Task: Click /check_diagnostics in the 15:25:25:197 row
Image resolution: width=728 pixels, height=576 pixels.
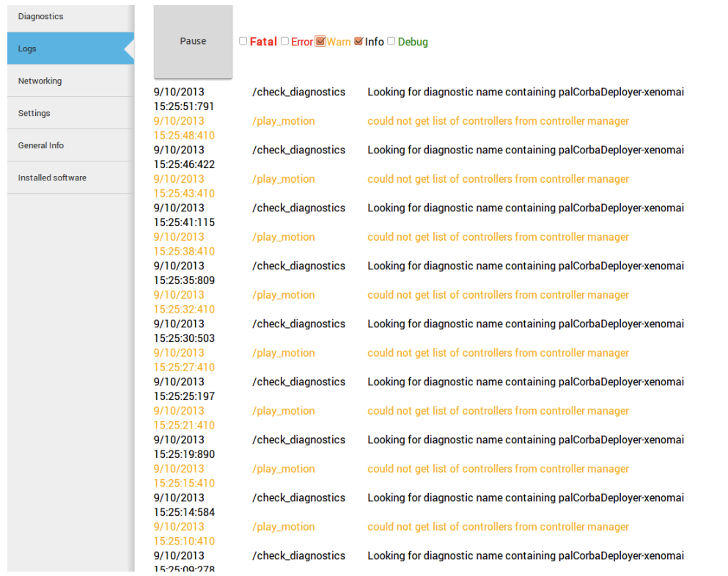Action: pos(298,382)
